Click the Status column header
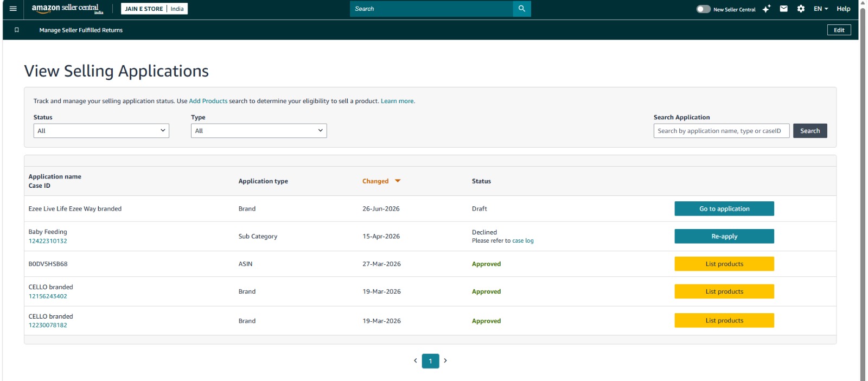This screenshot has width=868, height=381. point(481,181)
